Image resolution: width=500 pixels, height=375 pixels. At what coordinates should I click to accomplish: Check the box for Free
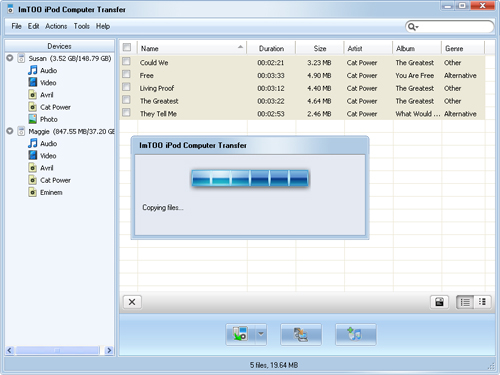tap(126, 74)
